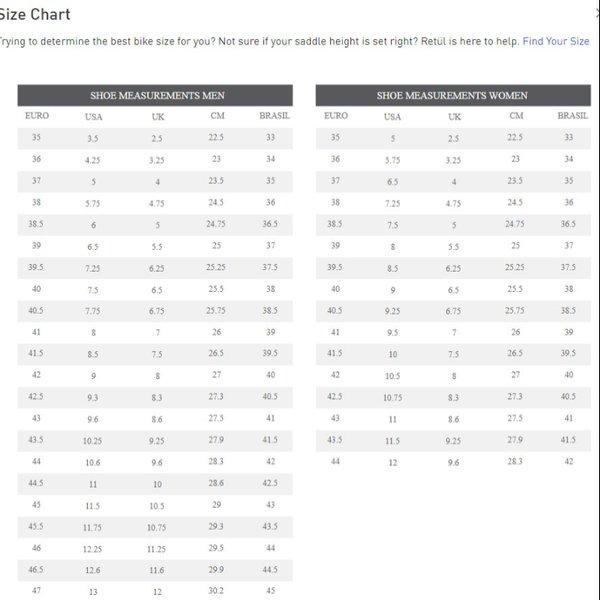
Task: Click BRASIL size 44.5 in men's table
Action: tap(270, 569)
